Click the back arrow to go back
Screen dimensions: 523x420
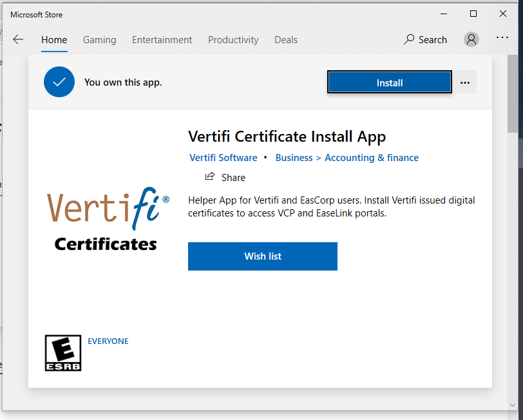[18, 39]
